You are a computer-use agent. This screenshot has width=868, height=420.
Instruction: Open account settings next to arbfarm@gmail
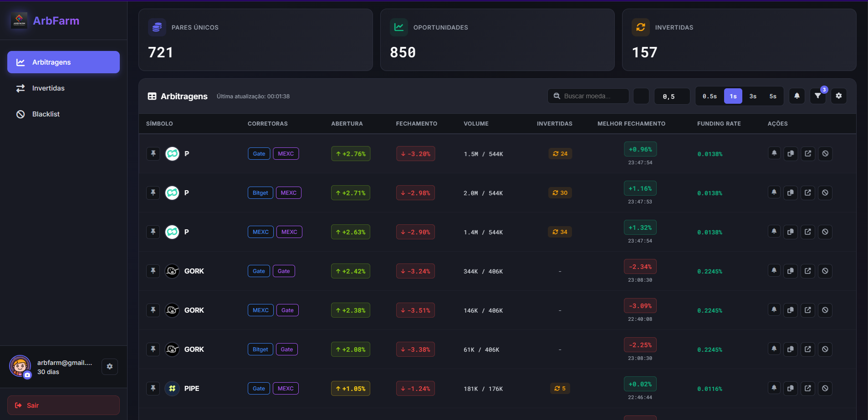point(110,366)
